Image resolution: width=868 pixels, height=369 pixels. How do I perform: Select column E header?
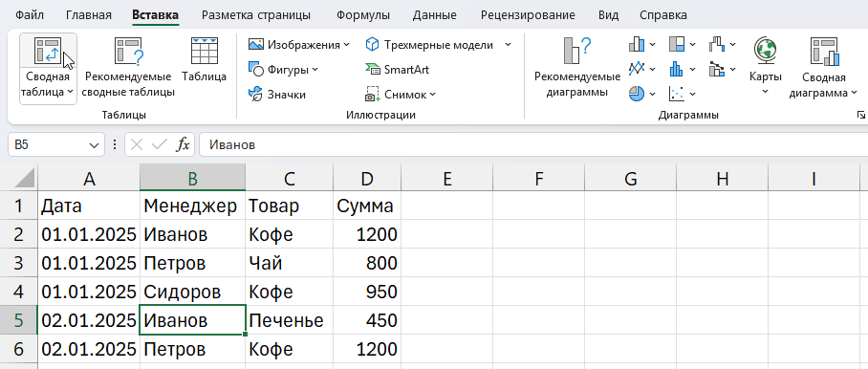[446, 178]
